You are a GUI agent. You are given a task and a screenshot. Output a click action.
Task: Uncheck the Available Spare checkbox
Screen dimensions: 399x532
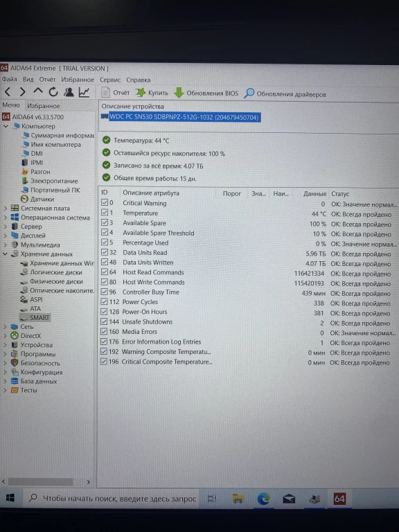[x=105, y=222]
